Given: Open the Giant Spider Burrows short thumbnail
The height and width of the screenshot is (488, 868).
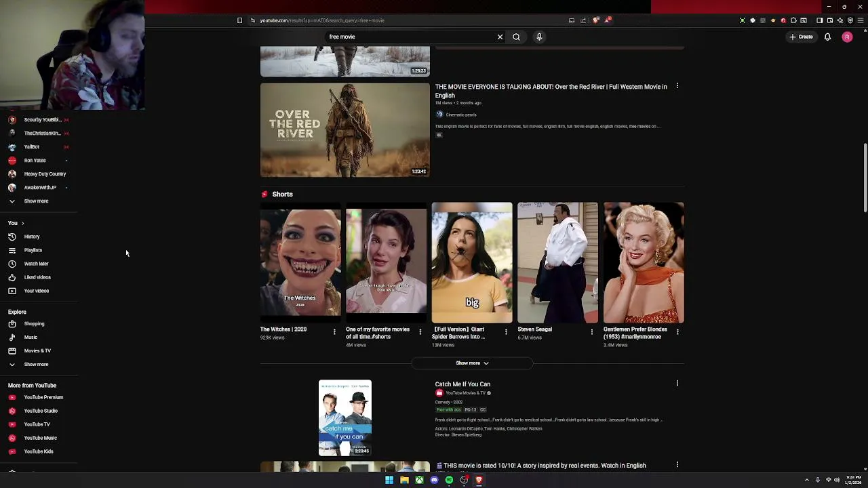Looking at the screenshot, I should pyautogui.click(x=472, y=263).
